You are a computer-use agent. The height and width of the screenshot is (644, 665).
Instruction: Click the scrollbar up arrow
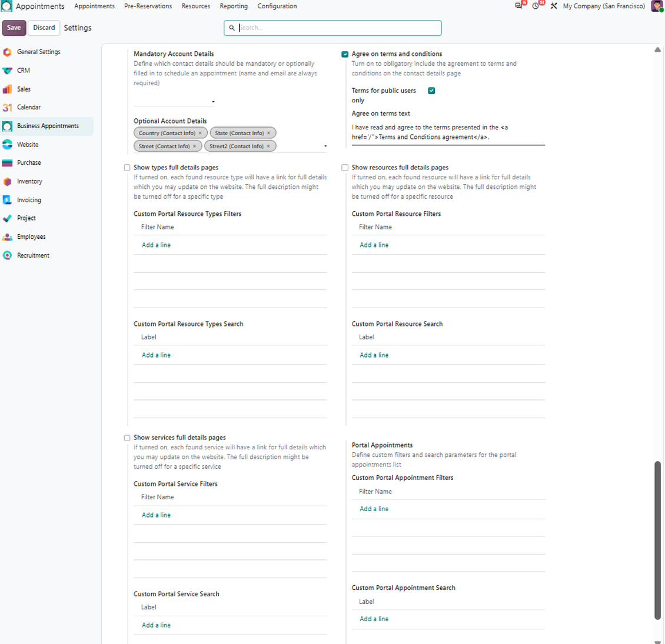[657, 49]
